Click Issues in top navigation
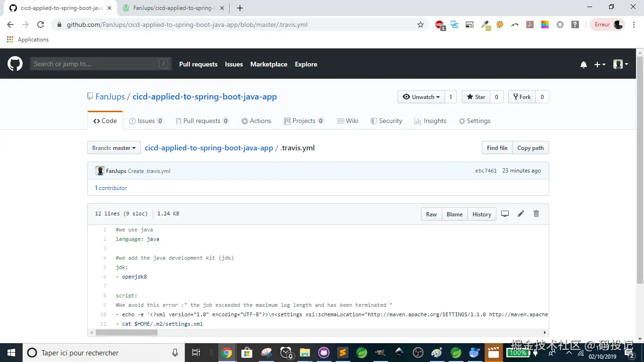This screenshot has width=644, height=362. (234, 64)
